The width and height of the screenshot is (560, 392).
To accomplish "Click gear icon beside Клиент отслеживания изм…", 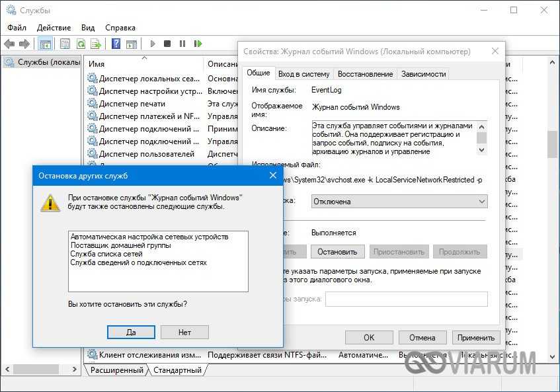I will [93, 354].
